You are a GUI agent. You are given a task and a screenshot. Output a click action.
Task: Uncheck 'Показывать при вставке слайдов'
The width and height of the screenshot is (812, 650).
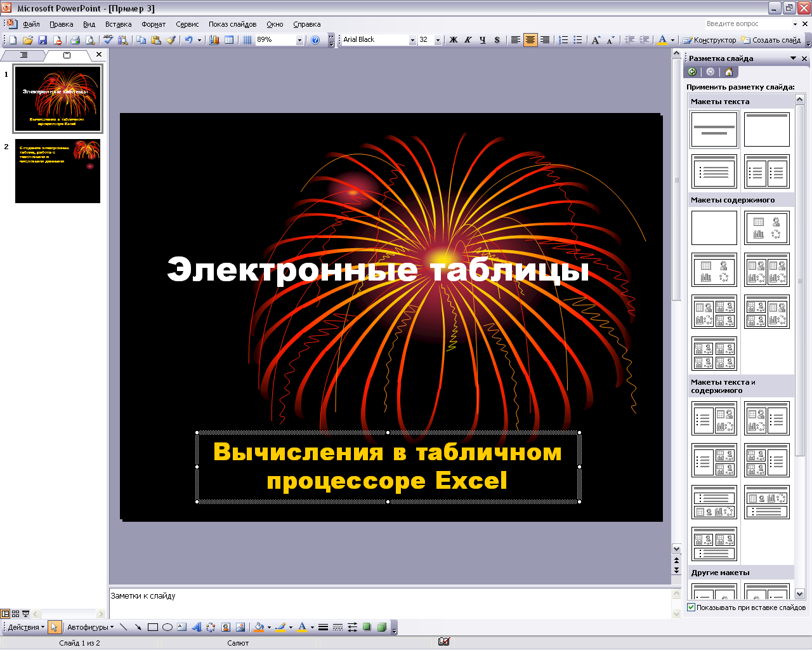pos(691,607)
